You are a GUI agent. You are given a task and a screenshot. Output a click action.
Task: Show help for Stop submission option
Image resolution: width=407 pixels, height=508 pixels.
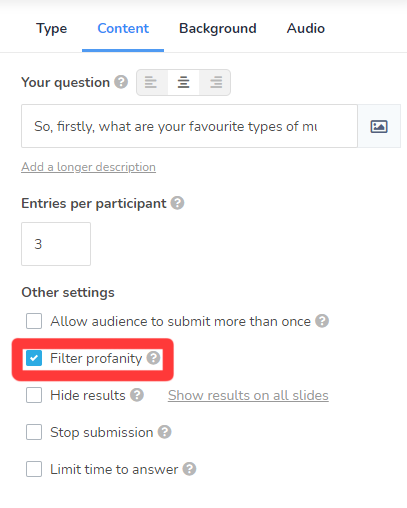[x=164, y=432]
